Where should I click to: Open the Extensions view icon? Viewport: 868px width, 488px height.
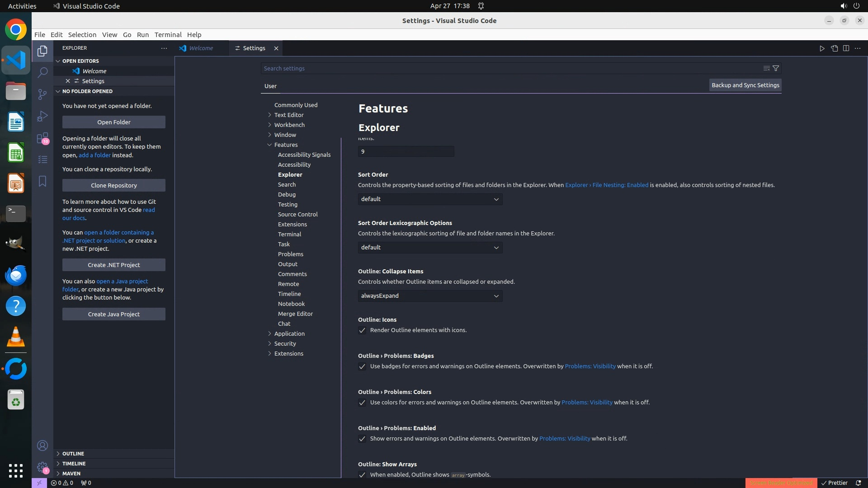pos(42,138)
